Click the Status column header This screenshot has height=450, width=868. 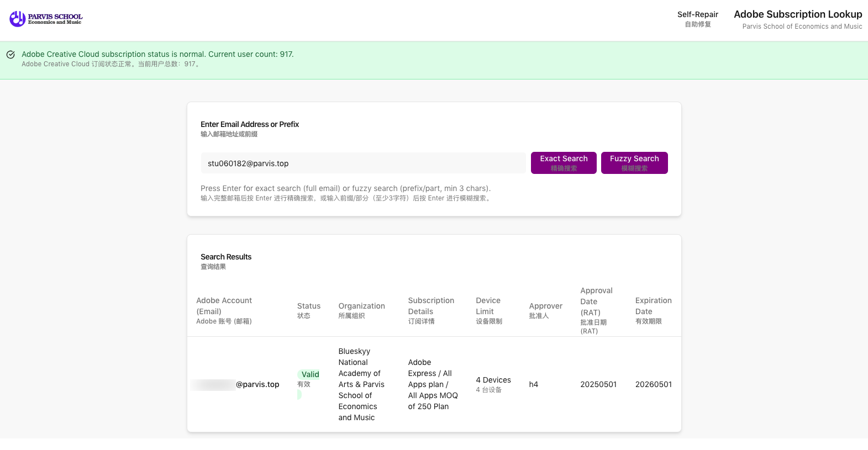[x=309, y=310]
